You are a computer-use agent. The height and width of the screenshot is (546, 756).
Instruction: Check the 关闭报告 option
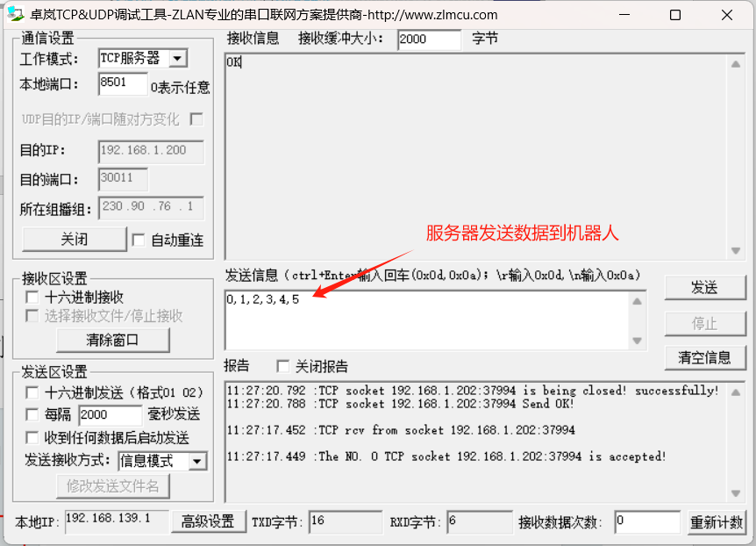tap(283, 366)
